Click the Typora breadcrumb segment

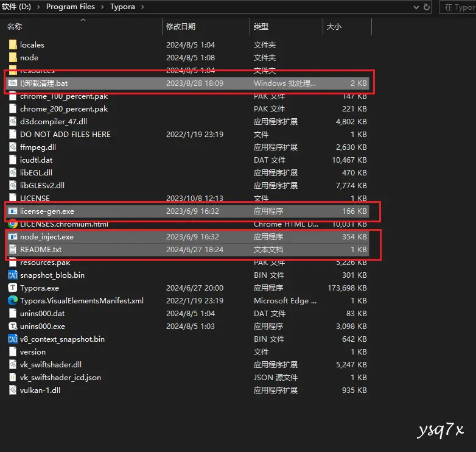point(122,7)
